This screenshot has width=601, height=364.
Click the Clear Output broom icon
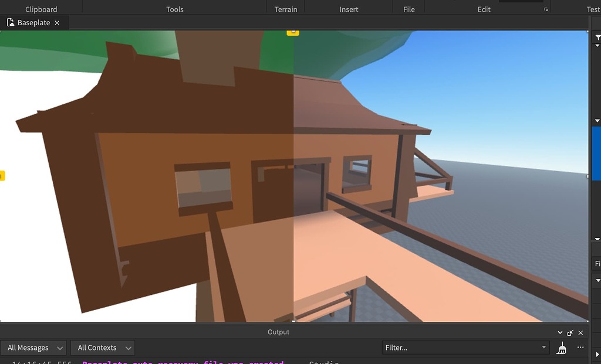[x=561, y=347]
